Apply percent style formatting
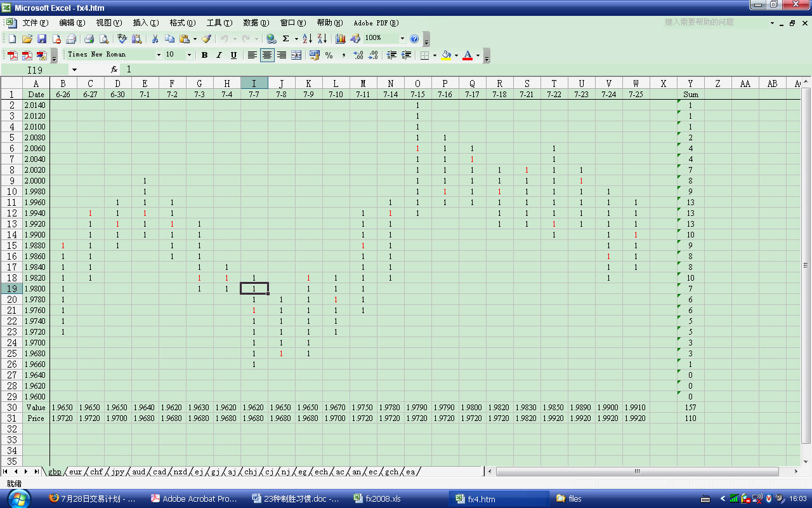The width and height of the screenshot is (812, 508). coord(329,55)
